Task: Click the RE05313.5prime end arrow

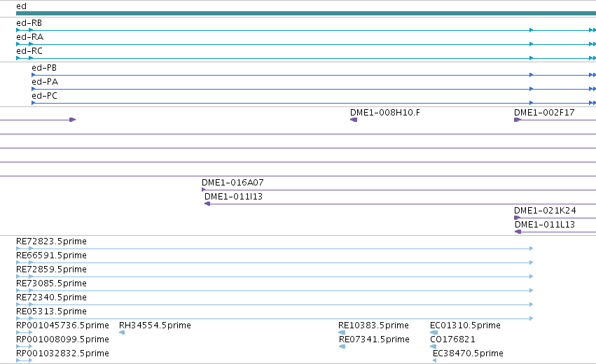Action: (x=531, y=318)
